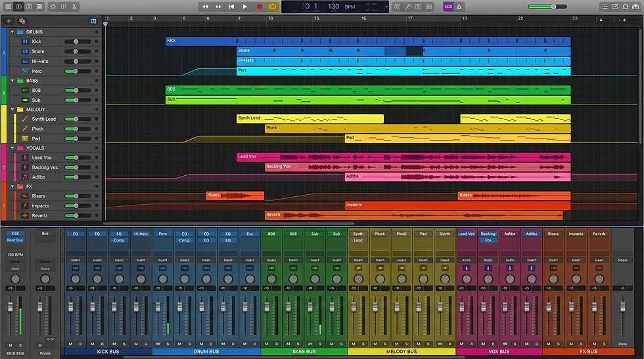The image size is (644, 359).
Task: Click the Sub track icon
Action: tap(25, 100)
